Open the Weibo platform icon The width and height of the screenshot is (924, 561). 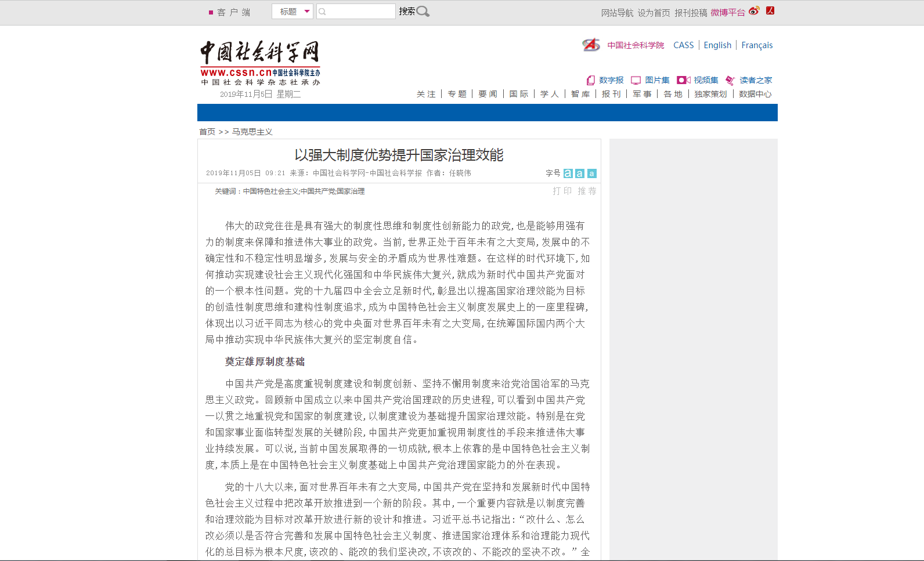tap(754, 11)
